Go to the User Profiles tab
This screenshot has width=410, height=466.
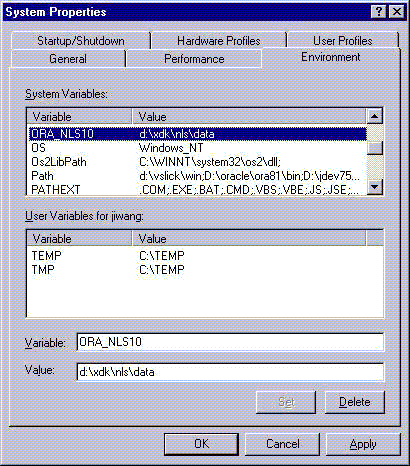coord(343,41)
